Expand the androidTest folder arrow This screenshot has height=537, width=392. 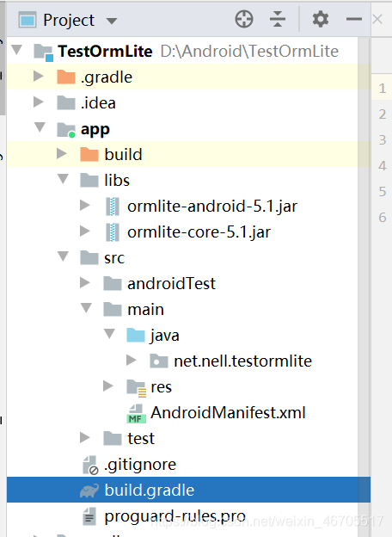(85, 282)
